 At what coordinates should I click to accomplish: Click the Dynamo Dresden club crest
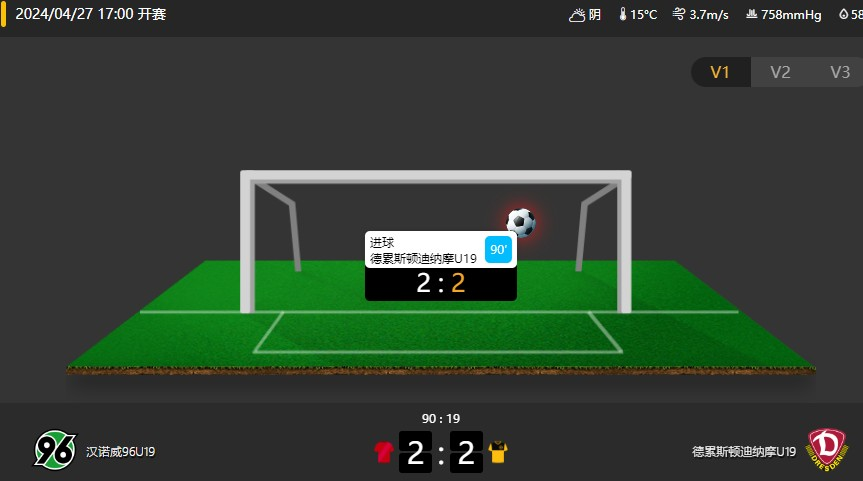(826, 450)
